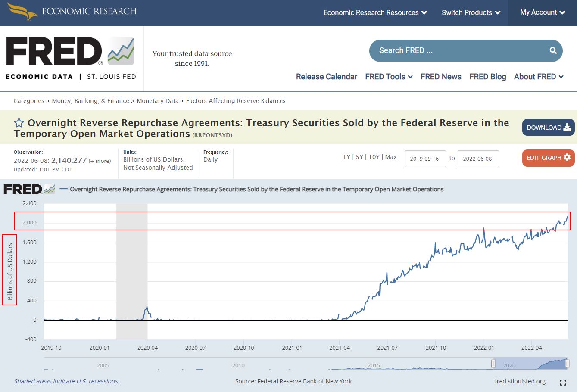Open fullscreen view via the expand icon
Image resolution: width=577 pixels, height=392 pixels.
563,381
